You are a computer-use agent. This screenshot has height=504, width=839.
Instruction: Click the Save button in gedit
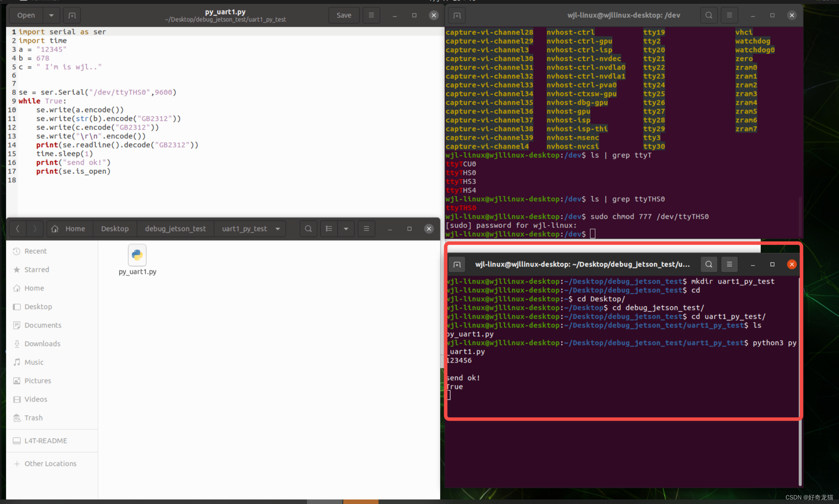pyautogui.click(x=344, y=15)
